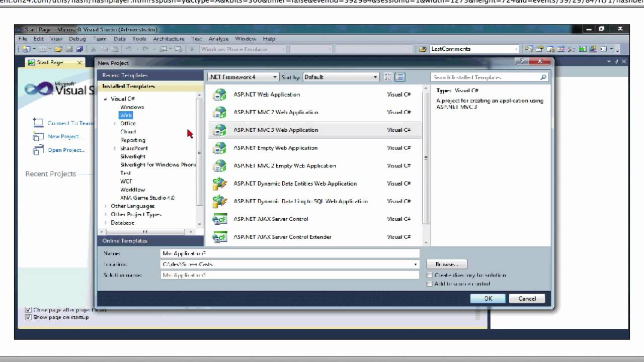Open the Command Window toolbar icon
Viewport: 644px width, 362px height.
604,49
